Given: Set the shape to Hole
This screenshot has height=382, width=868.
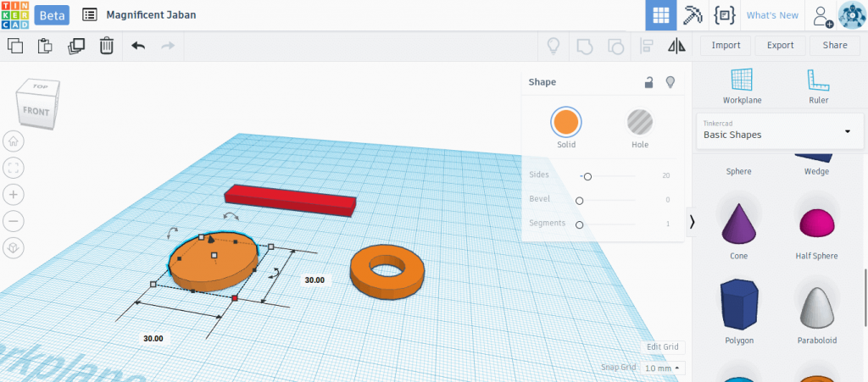Looking at the screenshot, I should 639,128.
